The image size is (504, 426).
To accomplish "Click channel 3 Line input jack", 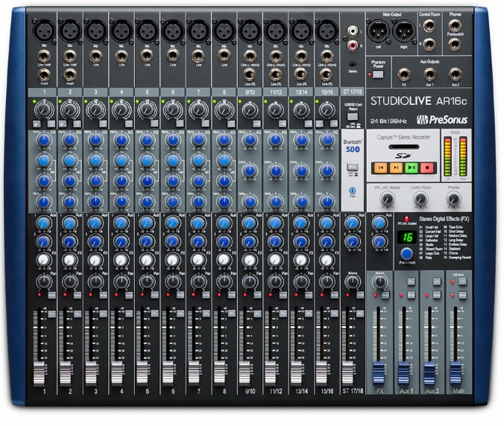I will pyautogui.click(x=95, y=56).
